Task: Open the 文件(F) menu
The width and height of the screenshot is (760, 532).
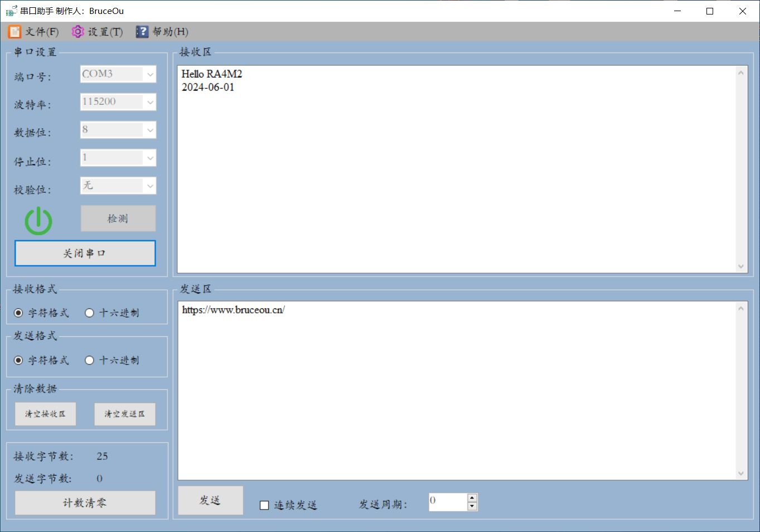Action: [x=33, y=32]
